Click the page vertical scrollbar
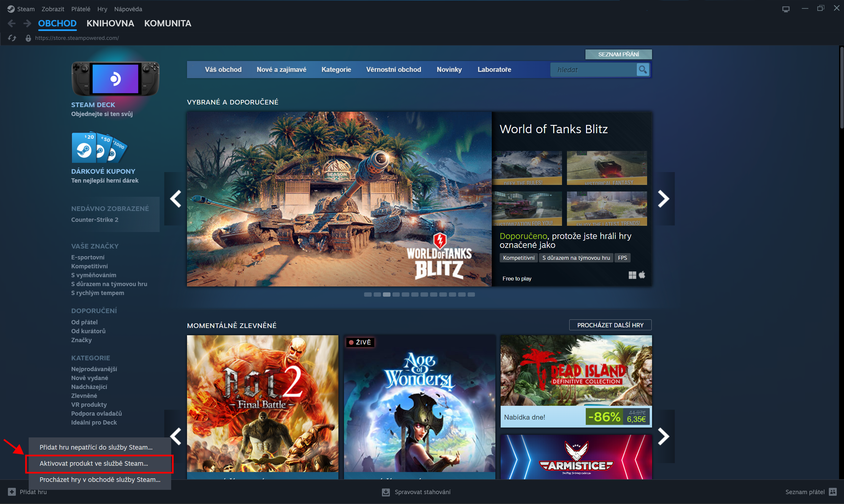Viewport: 844px width, 504px height. tap(841, 88)
